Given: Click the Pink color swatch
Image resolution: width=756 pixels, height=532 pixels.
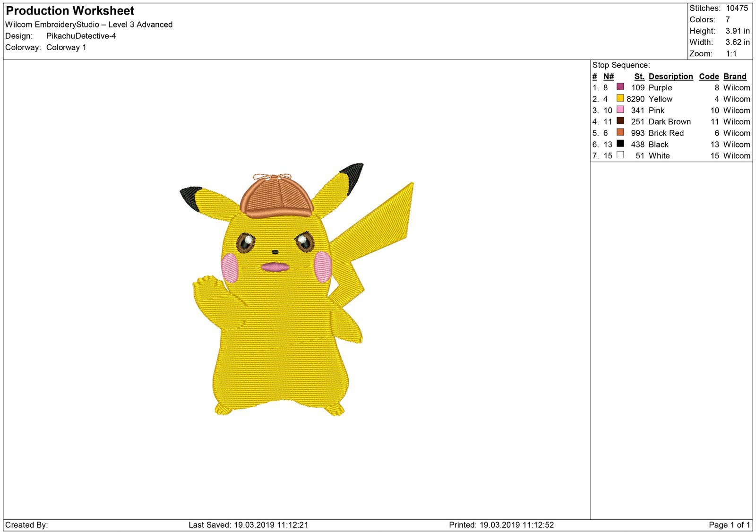Looking at the screenshot, I should point(620,110).
